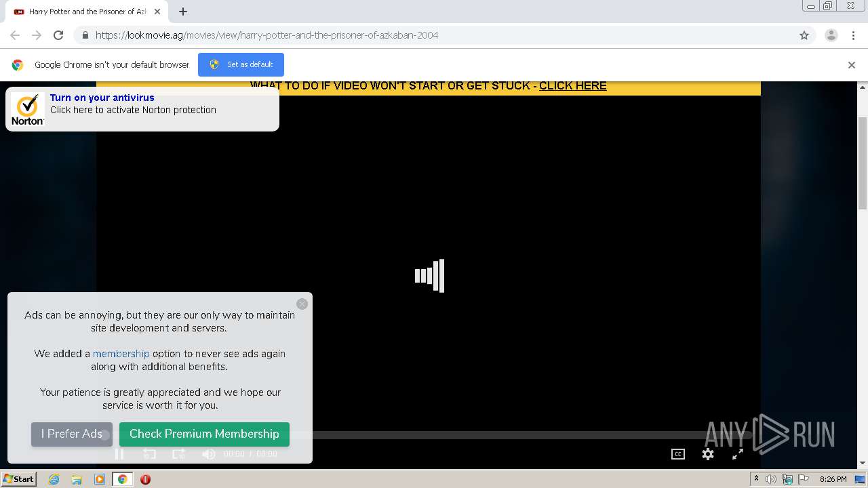Launch Internet Explorer from the taskbar
This screenshot has height=488, width=868.
tap(54, 479)
